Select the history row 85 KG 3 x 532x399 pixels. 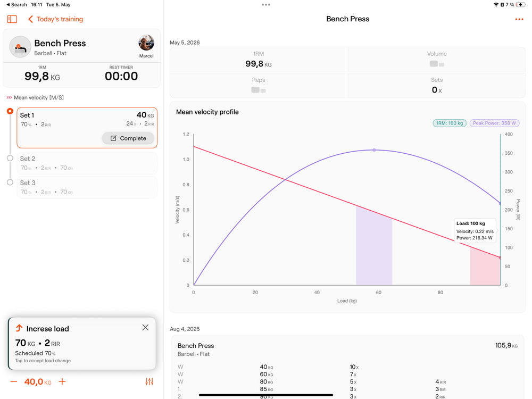[x=347, y=389]
